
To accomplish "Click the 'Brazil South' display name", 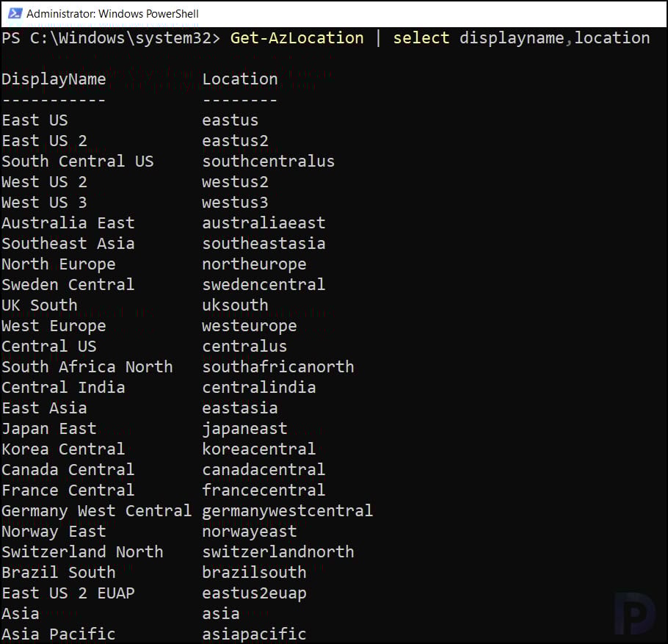I will [59, 572].
